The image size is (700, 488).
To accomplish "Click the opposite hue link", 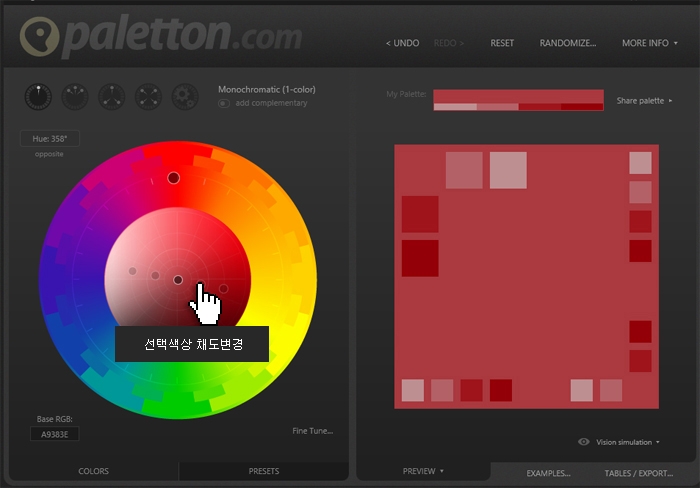I will click(49, 154).
